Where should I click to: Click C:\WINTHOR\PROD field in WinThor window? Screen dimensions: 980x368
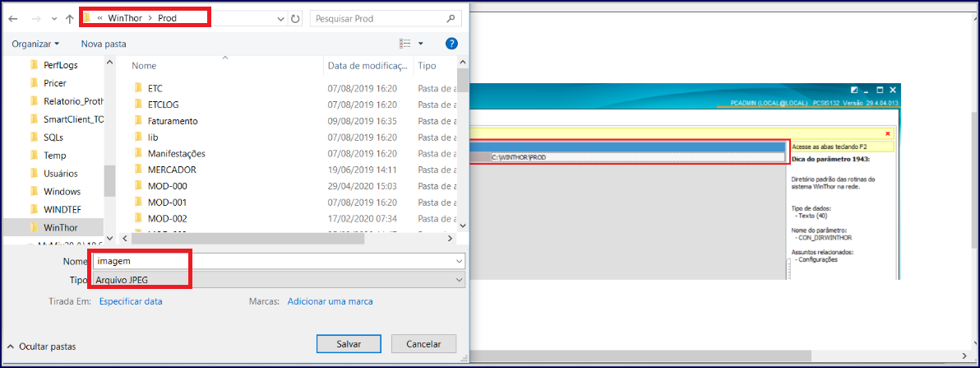pyautogui.click(x=637, y=158)
